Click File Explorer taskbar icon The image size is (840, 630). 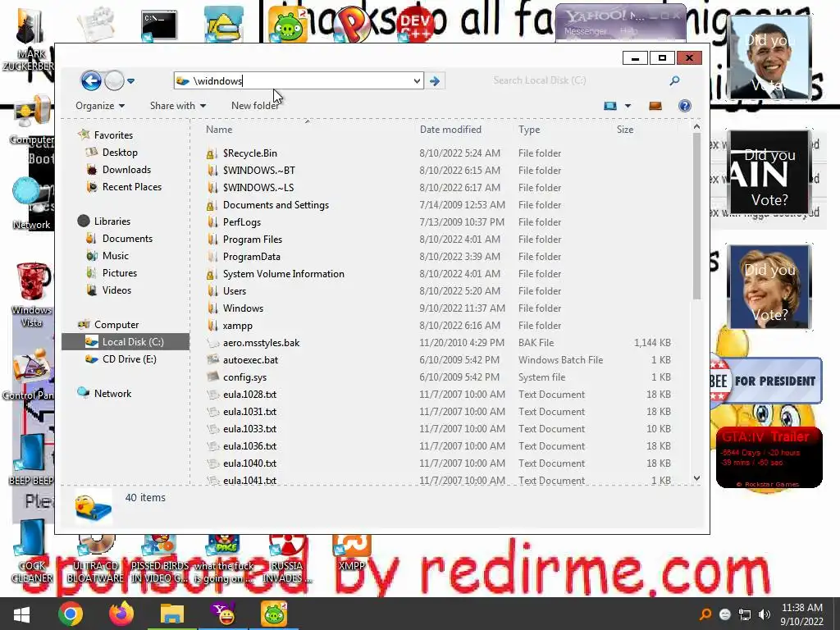coord(172,614)
